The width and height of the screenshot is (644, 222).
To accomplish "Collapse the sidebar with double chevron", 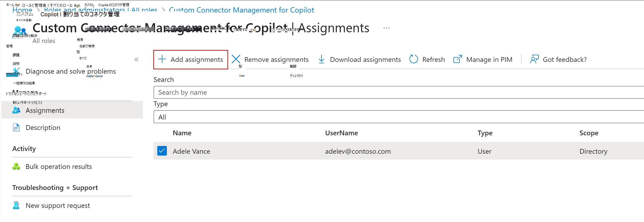I will click(x=136, y=60).
